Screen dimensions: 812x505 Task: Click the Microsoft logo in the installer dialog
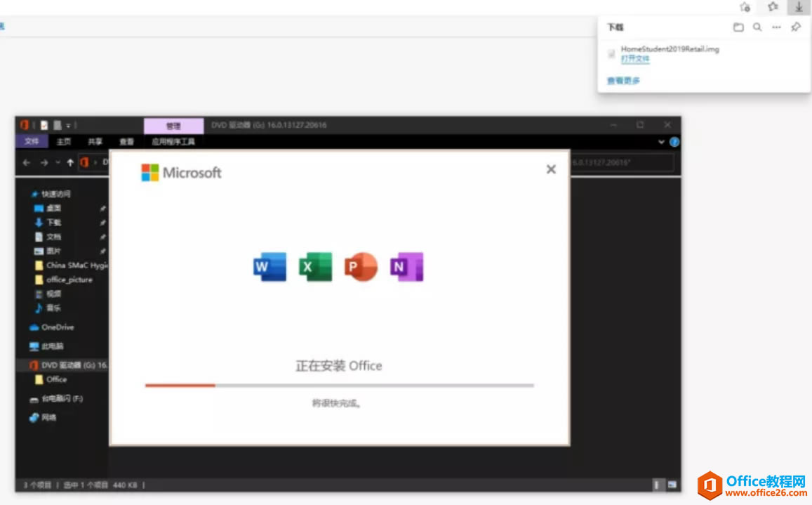181,173
